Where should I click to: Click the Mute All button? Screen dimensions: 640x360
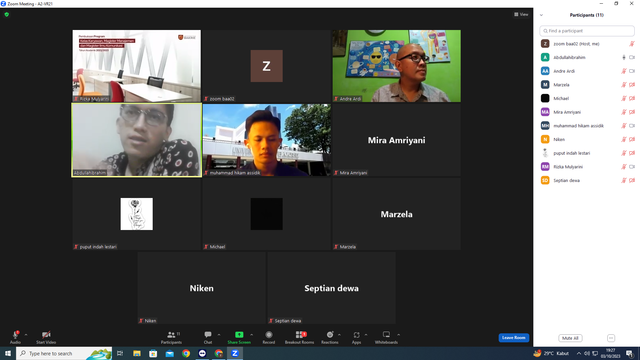[x=570, y=338]
